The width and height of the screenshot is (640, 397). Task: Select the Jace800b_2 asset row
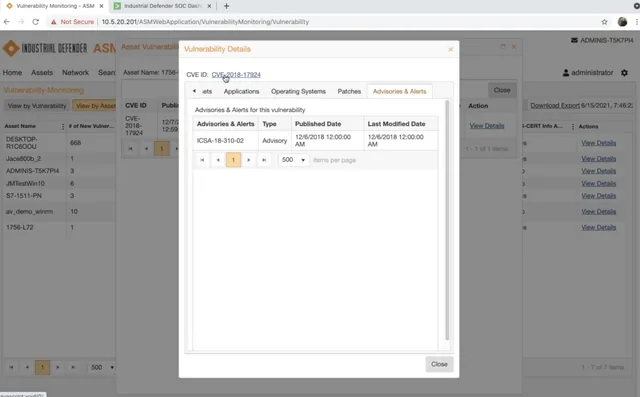59,158
